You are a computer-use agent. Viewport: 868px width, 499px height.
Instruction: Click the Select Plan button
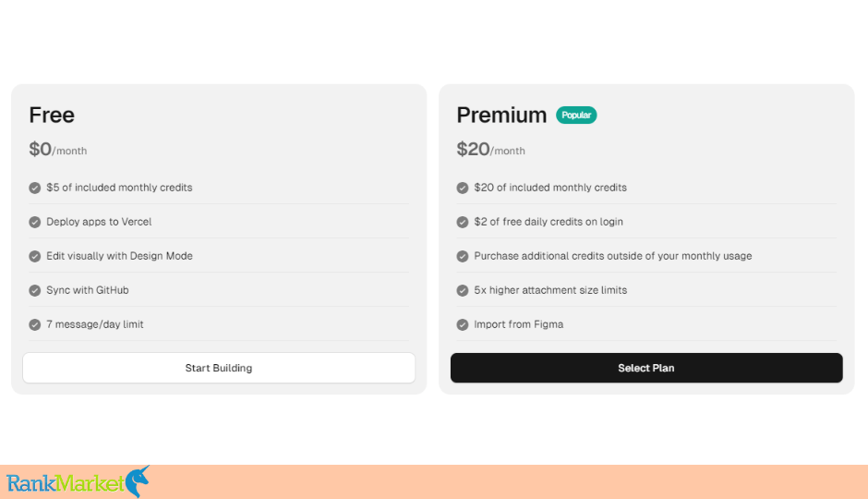[x=646, y=368]
